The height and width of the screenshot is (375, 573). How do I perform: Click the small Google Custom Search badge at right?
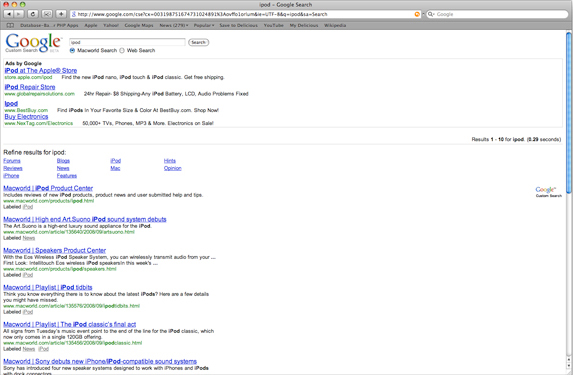pyautogui.click(x=548, y=192)
